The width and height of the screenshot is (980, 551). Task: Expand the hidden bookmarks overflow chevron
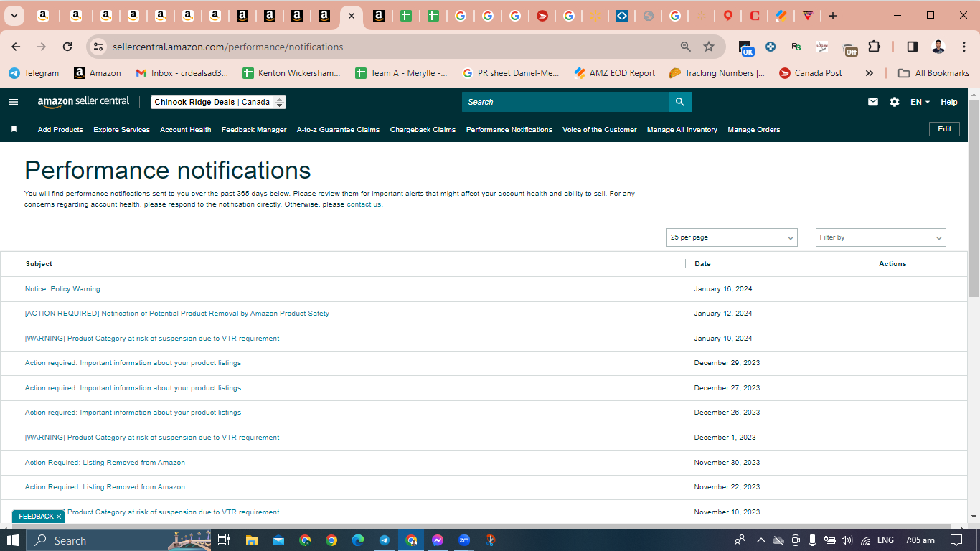[x=870, y=73]
